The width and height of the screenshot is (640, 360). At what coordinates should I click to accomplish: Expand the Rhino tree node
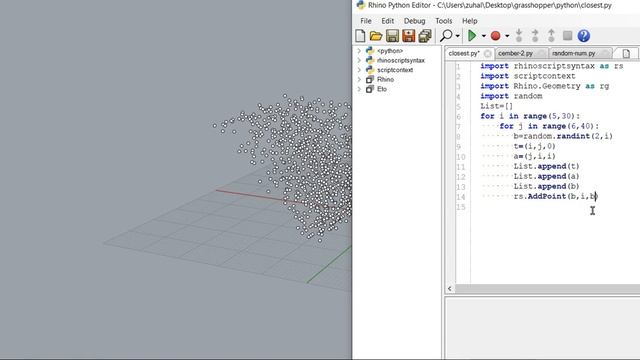click(x=359, y=80)
